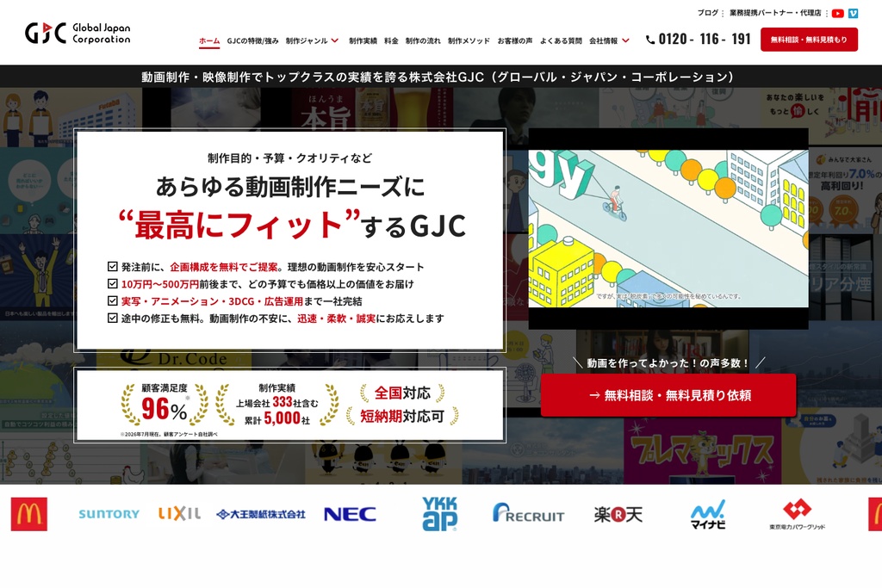Click the 途中の修正も無料 line
882x588 pixels.
point(276,319)
